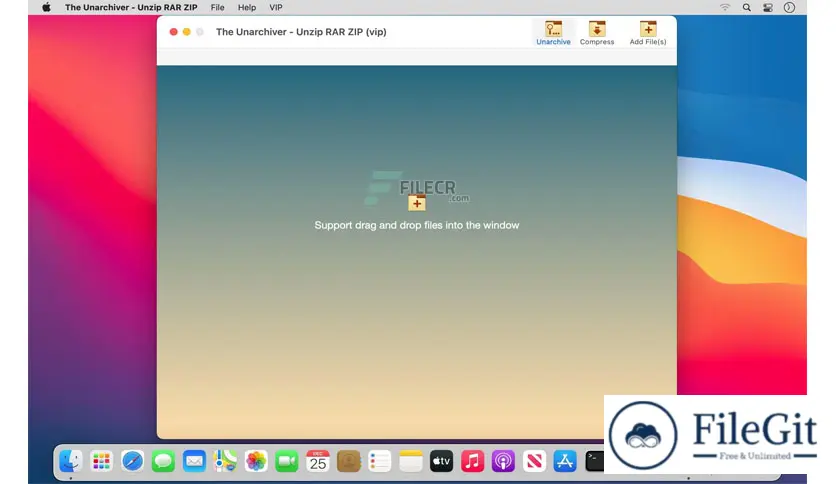This screenshot has height=484, width=836.
Task: Open Podcasts from the Dock
Action: tap(503, 461)
